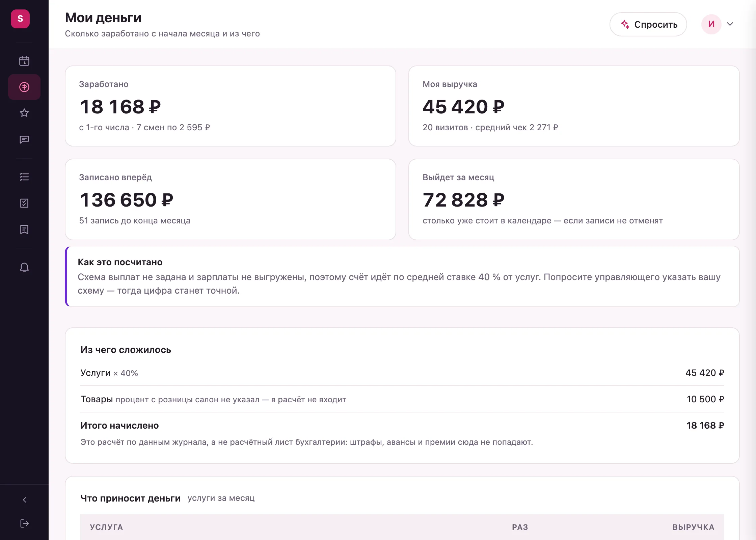Expand the user menu chevron
The height and width of the screenshot is (540, 756).
pyautogui.click(x=730, y=24)
